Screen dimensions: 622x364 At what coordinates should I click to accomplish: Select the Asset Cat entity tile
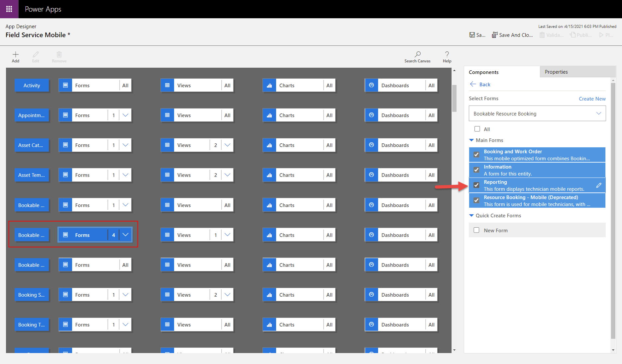pyautogui.click(x=32, y=145)
